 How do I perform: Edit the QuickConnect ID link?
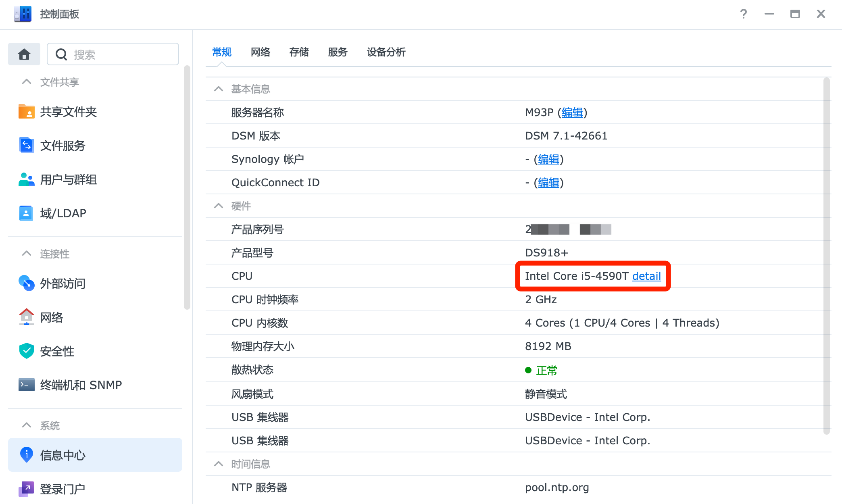(x=549, y=183)
